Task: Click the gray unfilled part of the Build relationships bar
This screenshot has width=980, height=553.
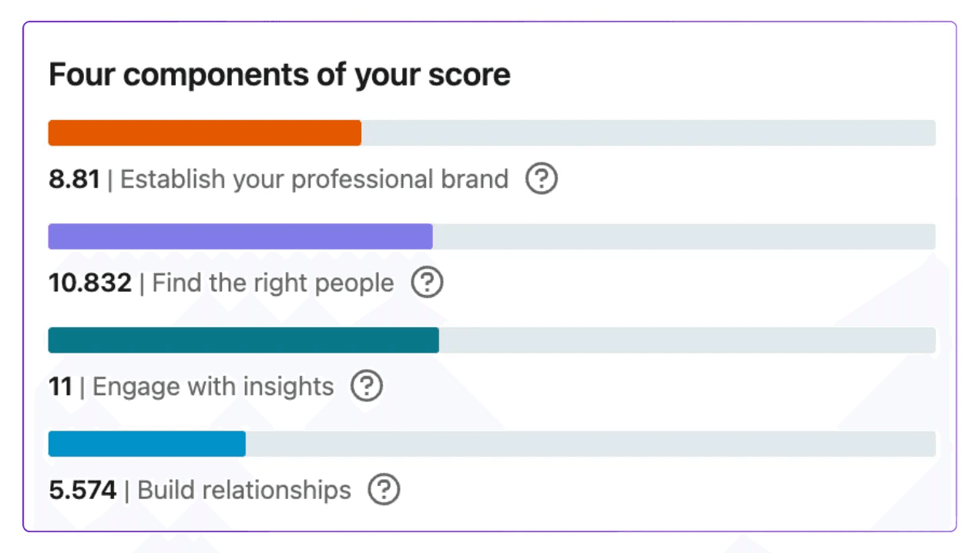Action: (591, 444)
